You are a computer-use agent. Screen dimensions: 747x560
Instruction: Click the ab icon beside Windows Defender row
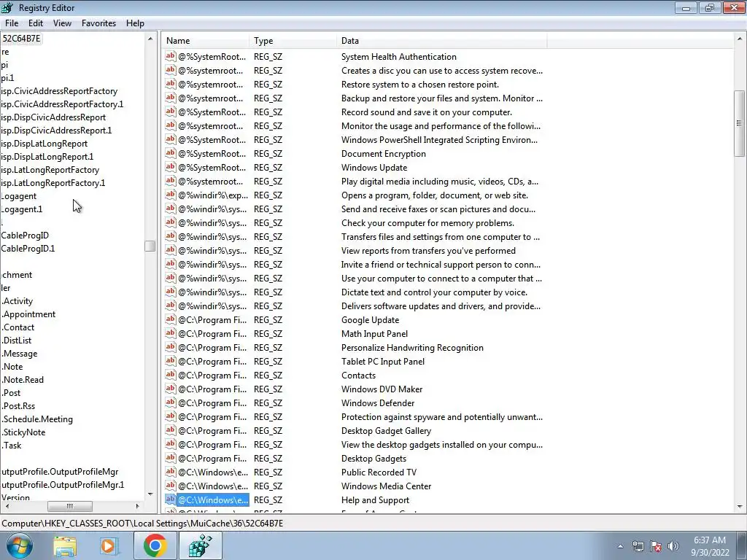coord(171,402)
